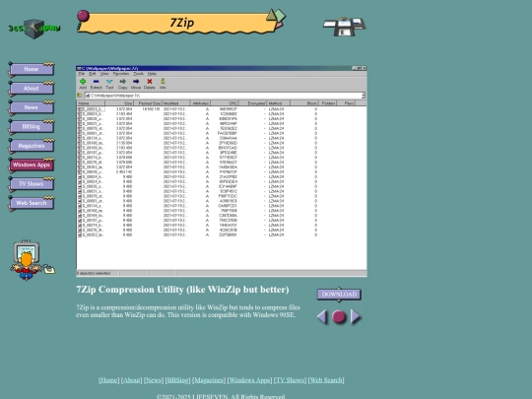The height and width of the screenshot is (399, 532).
Task: Open the Edit menu in 7-Zip screenshot
Action: tap(93, 74)
